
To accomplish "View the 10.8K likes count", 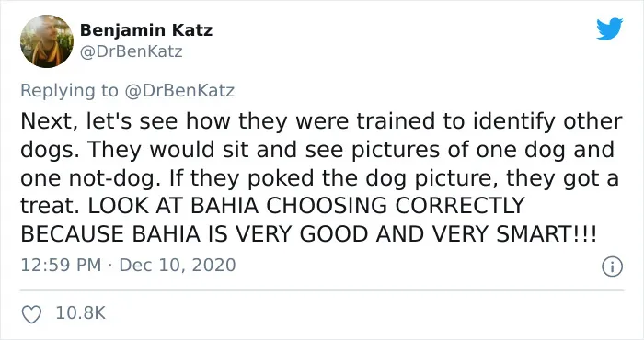I will 81,313.
